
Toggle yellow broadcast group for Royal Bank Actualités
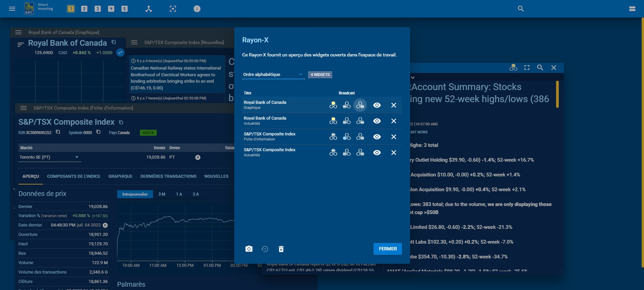coord(333,121)
